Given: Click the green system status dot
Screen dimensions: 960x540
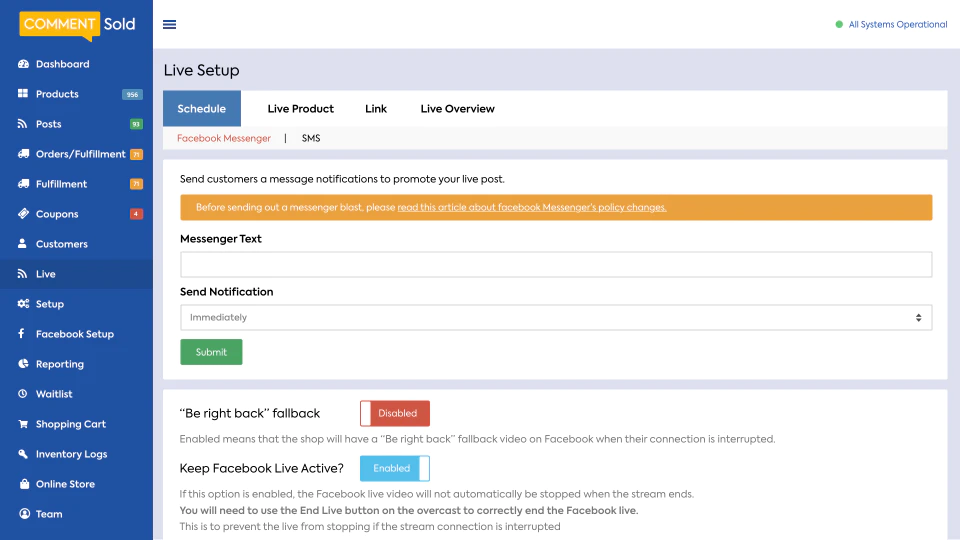Looking at the screenshot, I should pyautogui.click(x=839, y=24).
